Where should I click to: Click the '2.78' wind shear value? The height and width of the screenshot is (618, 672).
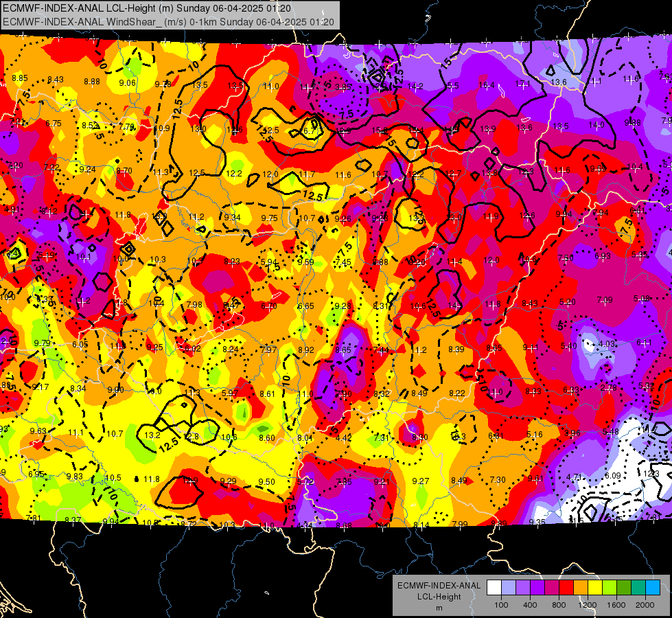(x=609, y=388)
